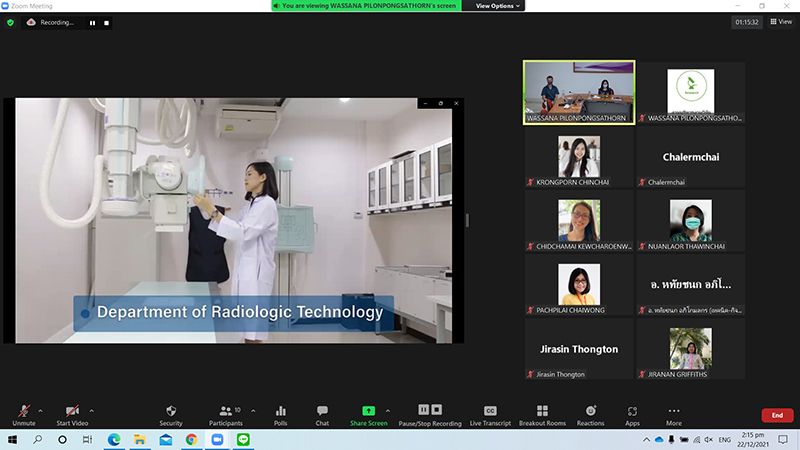Image resolution: width=800 pixels, height=450 pixels.
Task: Expand video options arrow beside Start Video
Action: 92,411
